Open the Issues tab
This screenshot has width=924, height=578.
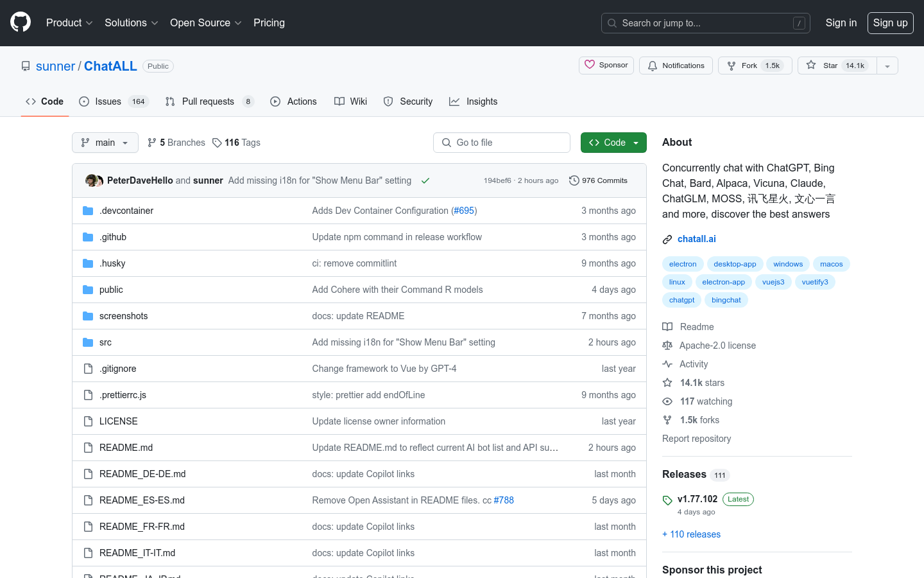click(x=114, y=101)
